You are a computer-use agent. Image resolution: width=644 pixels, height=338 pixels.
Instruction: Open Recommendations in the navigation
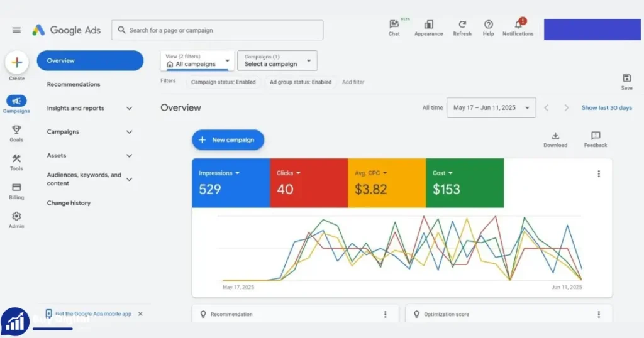(x=74, y=84)
